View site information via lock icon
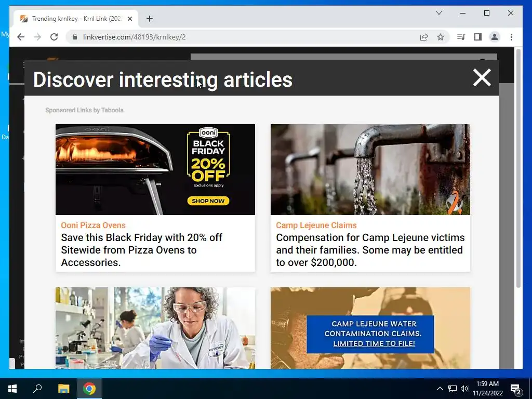 pos(75,37)
